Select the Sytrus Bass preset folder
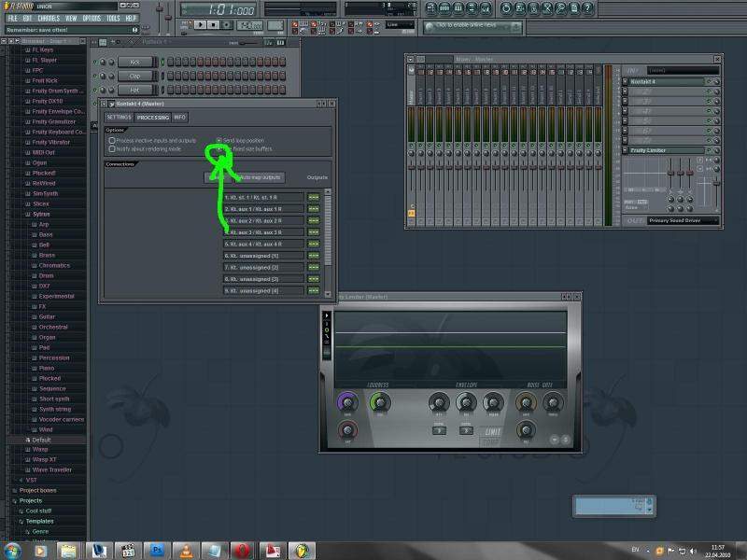This screenshot has height=560, width=747. tap(45, 234)
